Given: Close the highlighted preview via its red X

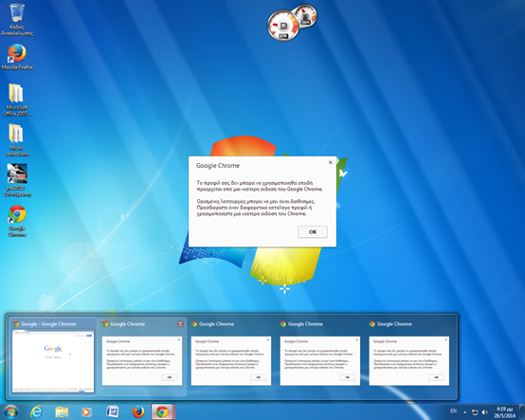Looking at the screenshot, I should click(180, 324).
